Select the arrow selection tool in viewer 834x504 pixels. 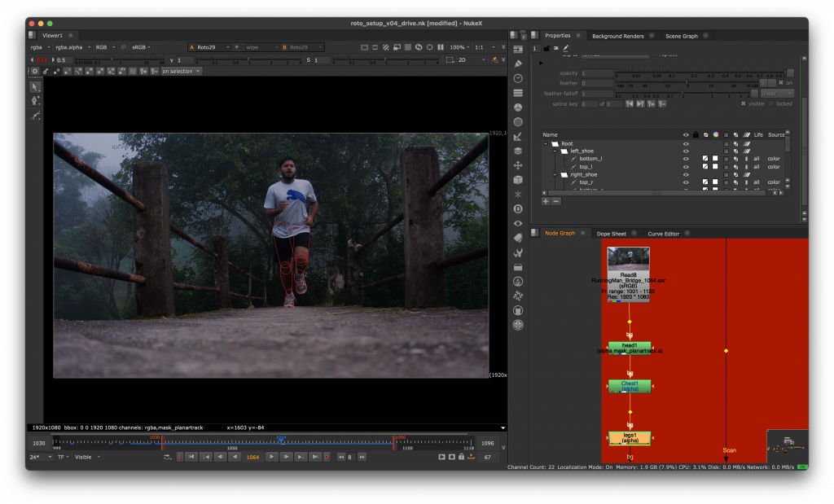[35, 86]
